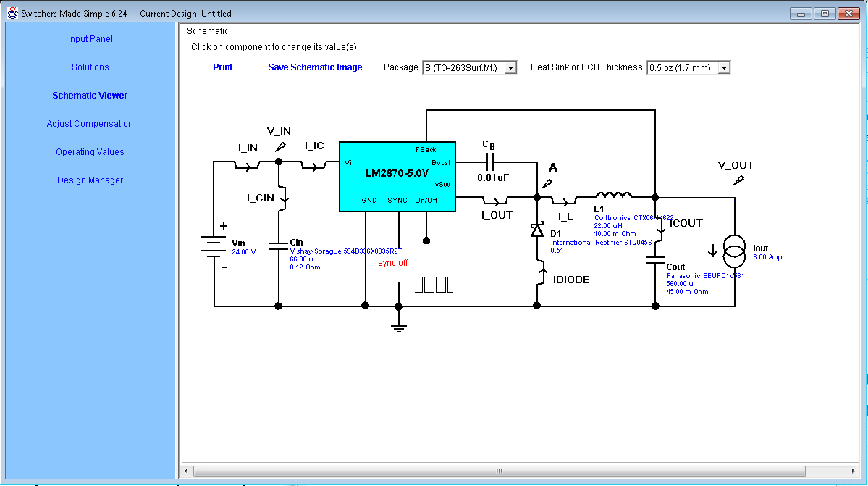Click the 22.00 uH inductance value
The image size is (868, 486).
click(608, 226)
